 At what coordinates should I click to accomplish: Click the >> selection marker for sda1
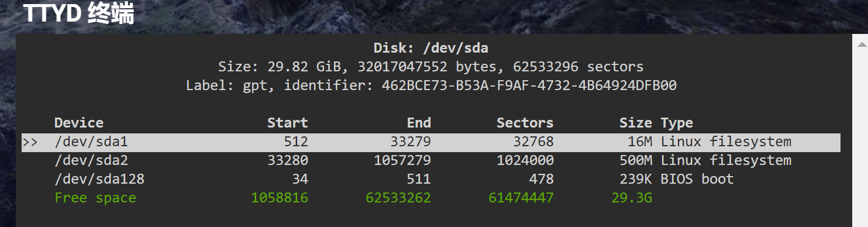(30, 142)
